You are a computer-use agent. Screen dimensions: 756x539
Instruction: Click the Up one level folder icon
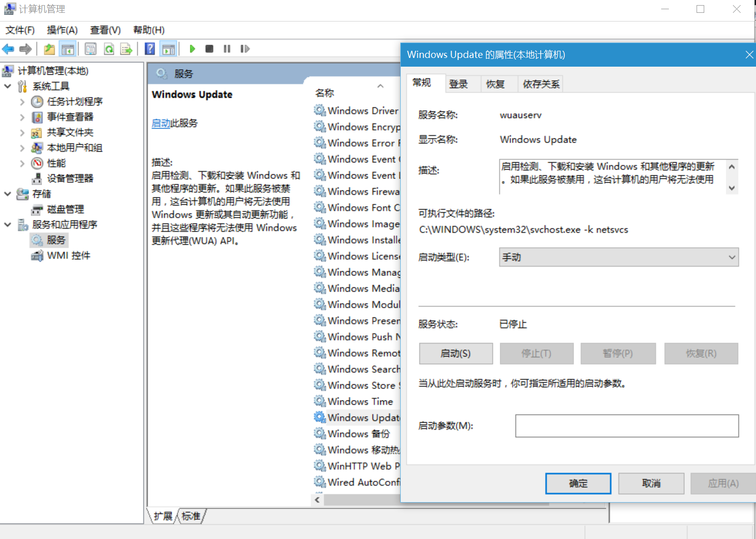pos(49,49)
